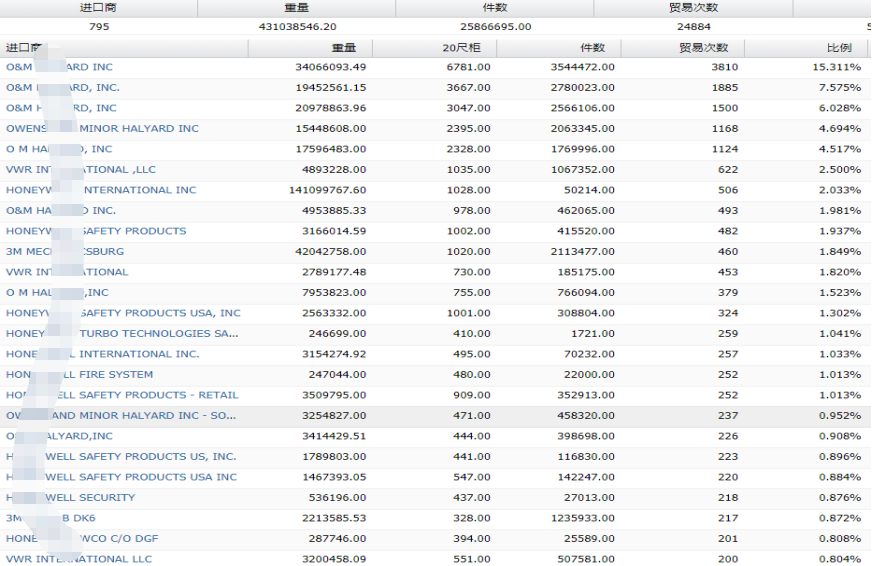
Task: Open importer link OWENS MINOR HALYARD INC
Action: (102, 128)
